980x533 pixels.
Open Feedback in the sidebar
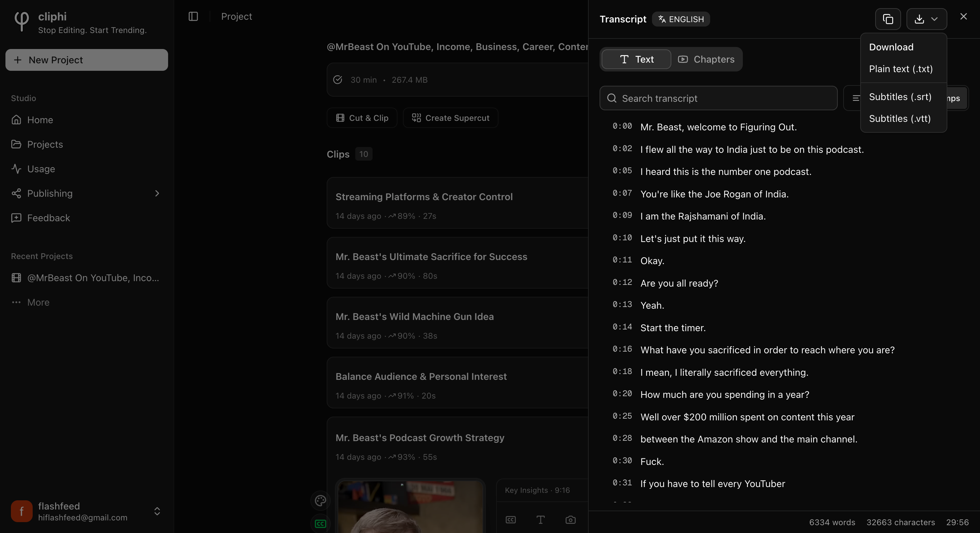[x=86, y=218]
